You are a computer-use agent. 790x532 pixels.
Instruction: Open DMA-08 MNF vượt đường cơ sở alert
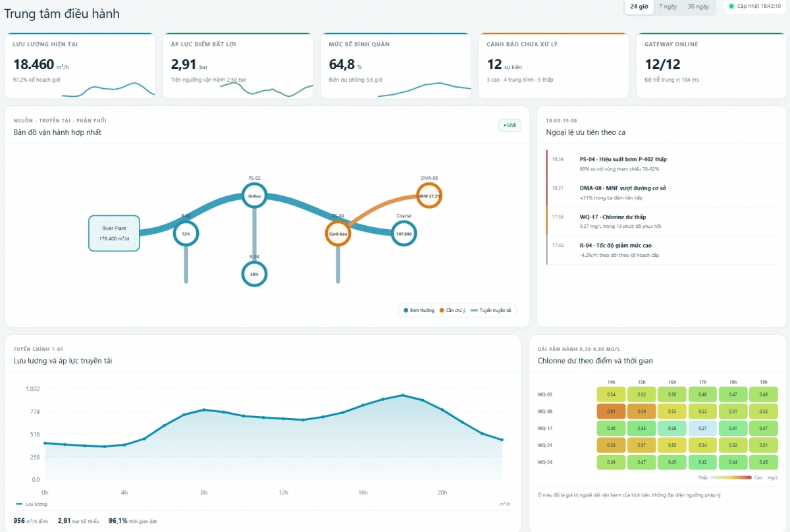[x=662, y=193]
